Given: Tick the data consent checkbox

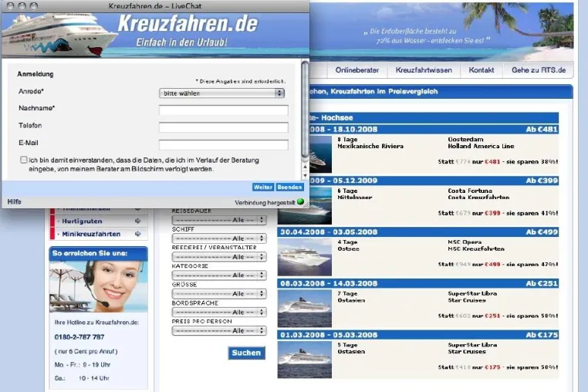Looking at the screenshot, I should pos(24,160).
